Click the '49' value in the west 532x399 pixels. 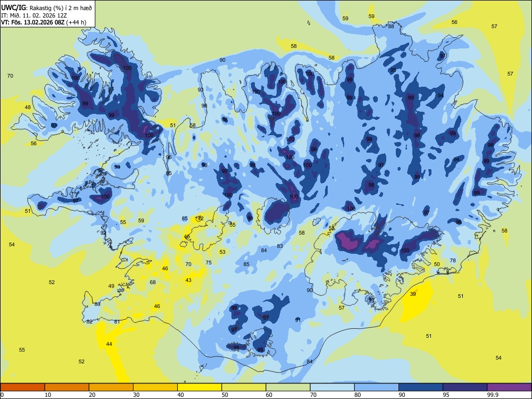pyautogui.click(x=111, y=286)
